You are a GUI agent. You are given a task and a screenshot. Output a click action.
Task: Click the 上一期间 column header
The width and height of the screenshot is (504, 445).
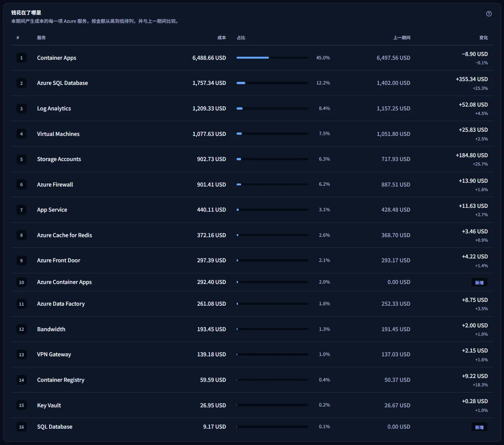click(x=402, y=38)
